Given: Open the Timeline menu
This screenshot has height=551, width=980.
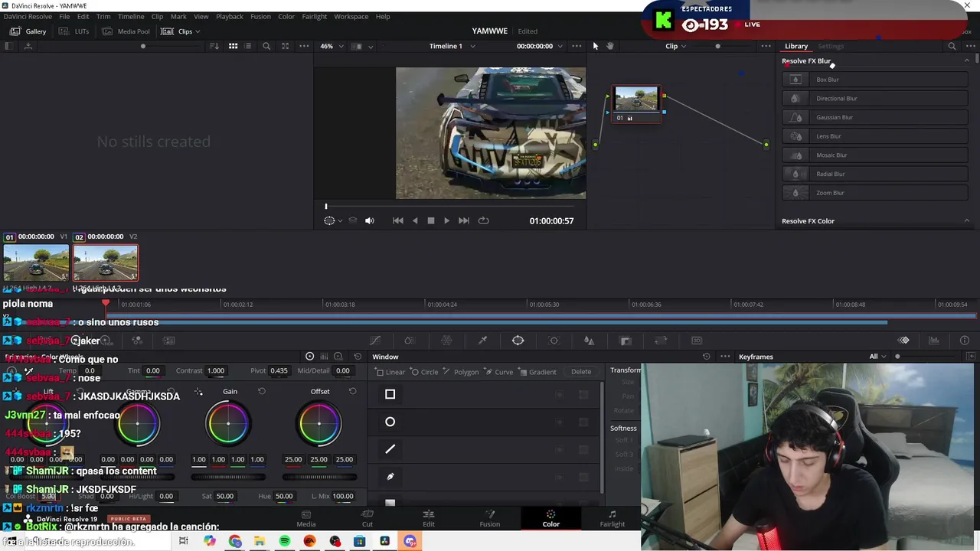Looking at the screenshot, I should coord(131,16).
